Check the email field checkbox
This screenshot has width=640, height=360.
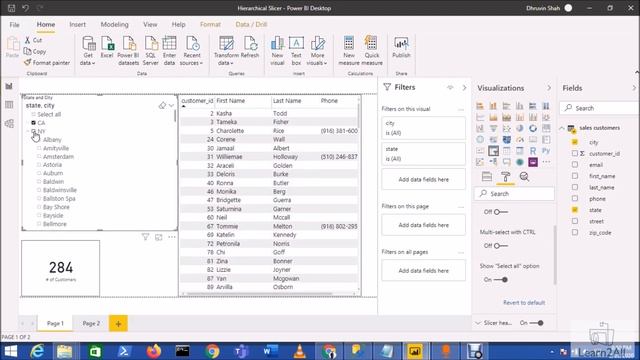pyautogui.click(x=575, y=164)
